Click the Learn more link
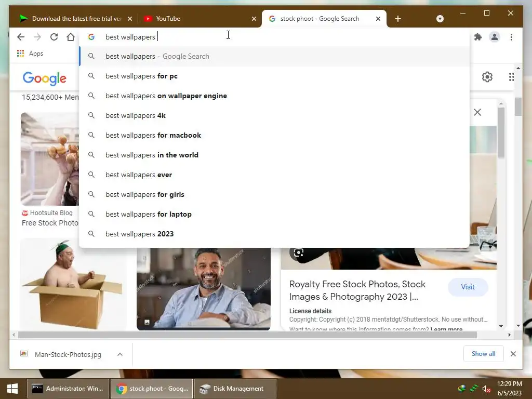 [446, 329]
